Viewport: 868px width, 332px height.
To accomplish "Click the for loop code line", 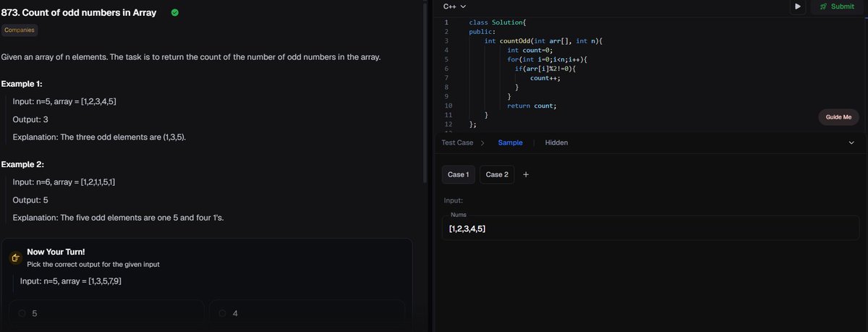I will coord(548,59).
